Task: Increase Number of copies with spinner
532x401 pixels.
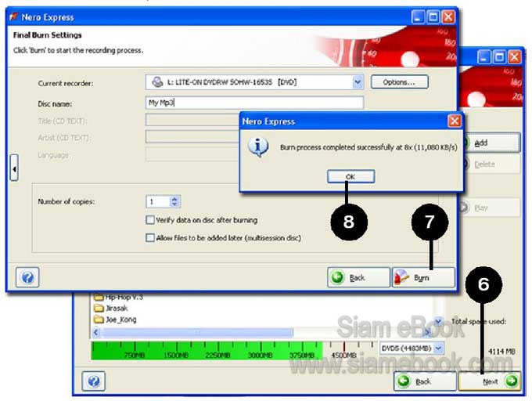Action: (174, 199)
